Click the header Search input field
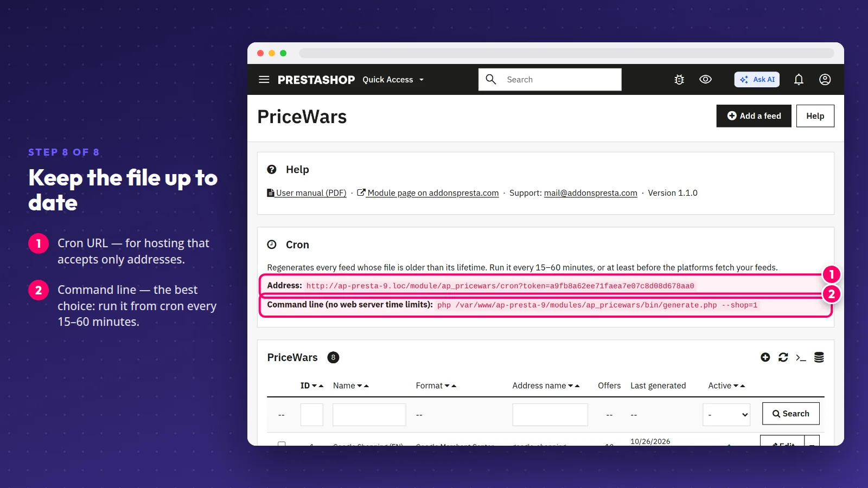This screenshot has height=488, width=868. coord(550,79)
